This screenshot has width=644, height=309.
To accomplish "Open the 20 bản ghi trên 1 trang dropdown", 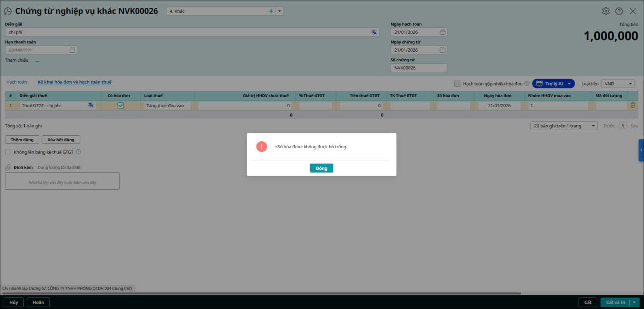I will coord(564,126).
